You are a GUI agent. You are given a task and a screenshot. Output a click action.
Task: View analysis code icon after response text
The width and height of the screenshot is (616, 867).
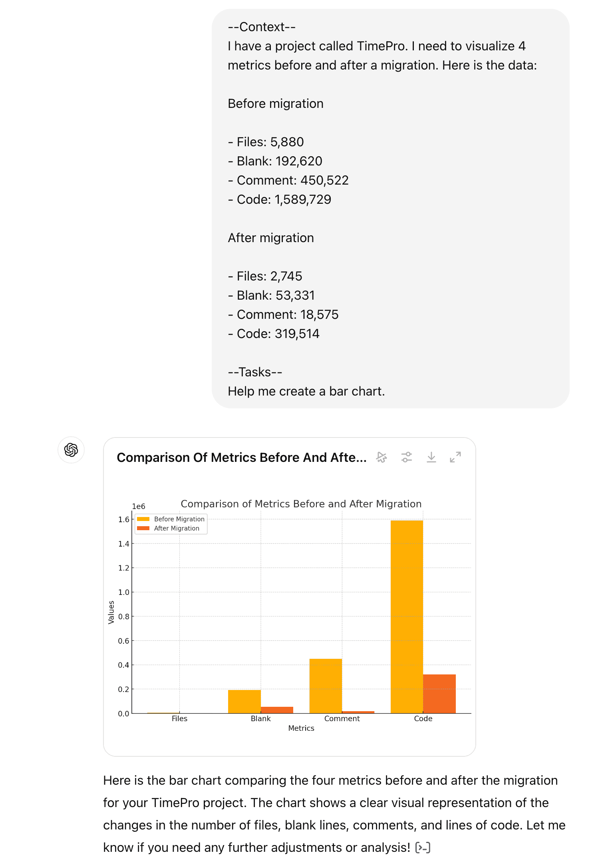[423, 847]
